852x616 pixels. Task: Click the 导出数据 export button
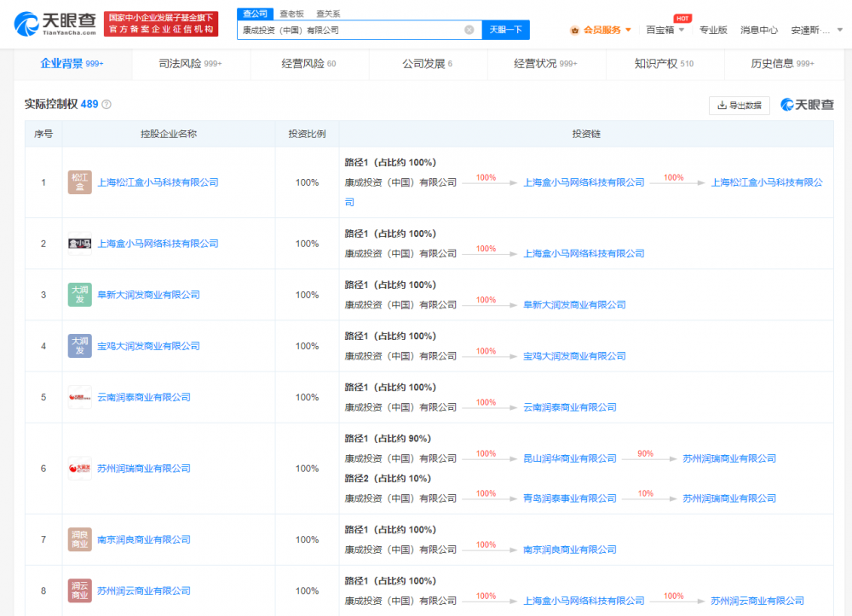(x=739, y=106)
